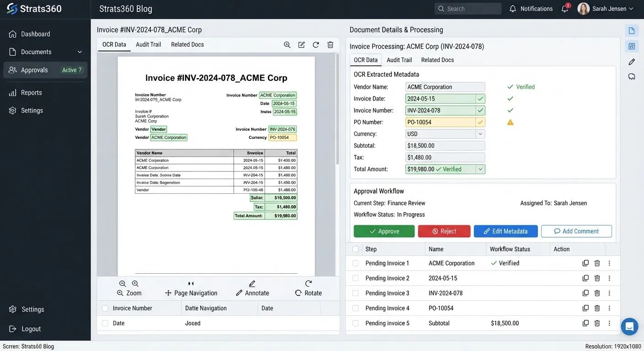Open the chat support bubble
644x351 pixels.
click(x=629, y=327)
